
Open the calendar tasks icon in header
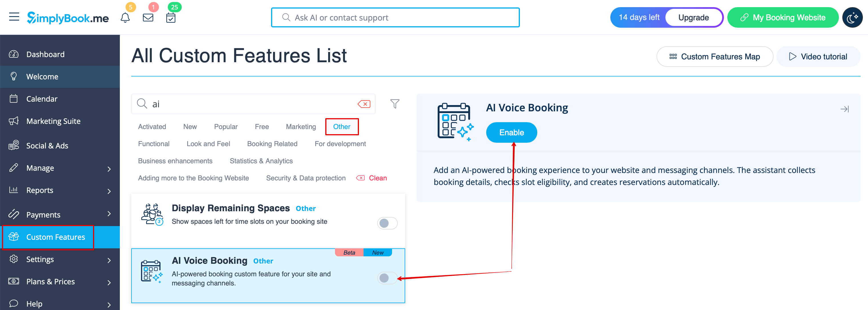(x=171, y=17)
